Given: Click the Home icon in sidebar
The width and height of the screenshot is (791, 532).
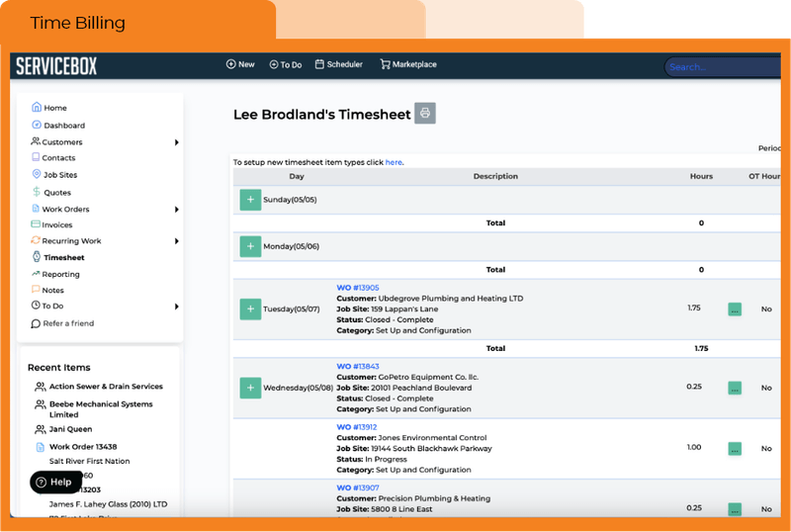Looking at the screenshot, I should (x=37, y=107).
